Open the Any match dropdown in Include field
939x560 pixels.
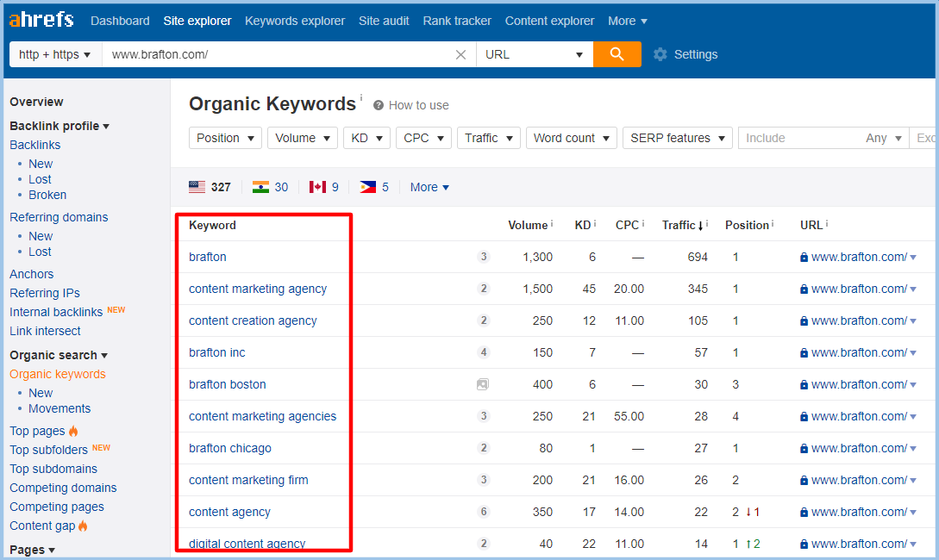tap(883, 138)
